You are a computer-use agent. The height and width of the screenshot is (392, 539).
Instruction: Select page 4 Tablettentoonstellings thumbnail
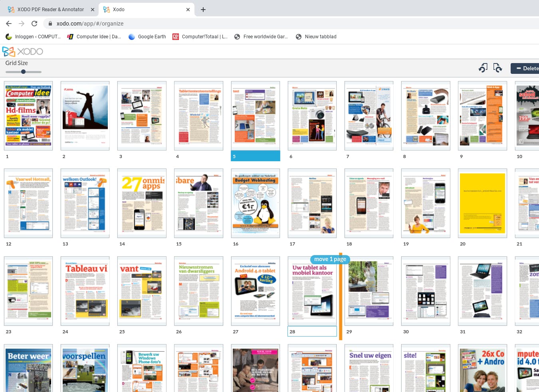[198, 116]
